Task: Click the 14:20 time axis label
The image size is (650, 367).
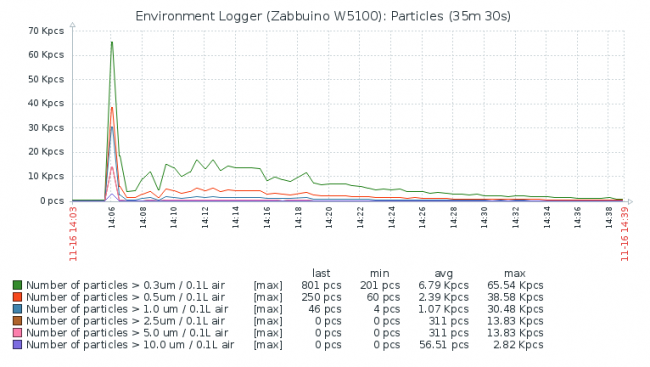Action: 329,217
